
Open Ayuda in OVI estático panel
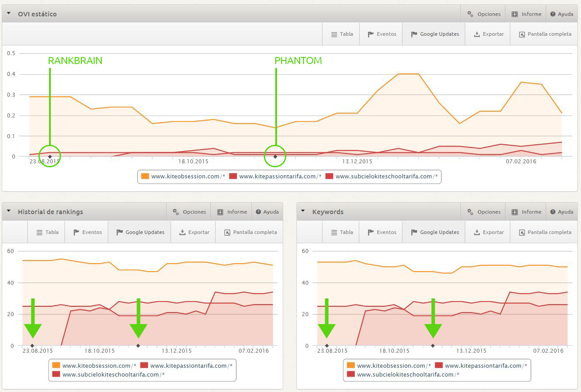point(562,14)
